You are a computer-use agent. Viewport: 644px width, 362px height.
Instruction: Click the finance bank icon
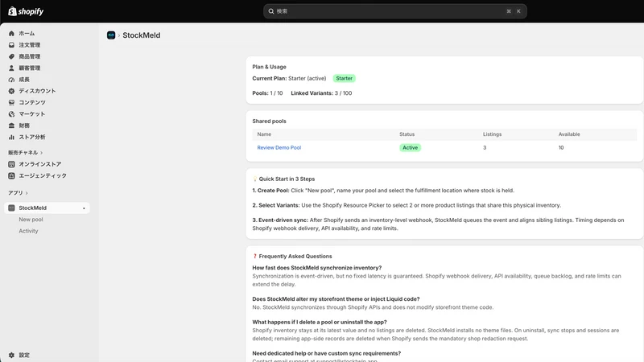click(11, 125)
